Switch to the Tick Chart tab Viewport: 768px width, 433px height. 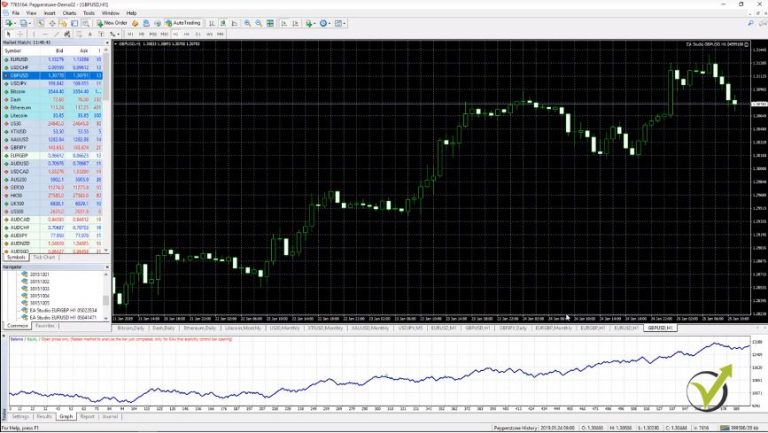pyautogui.click(x=44, y=257)
